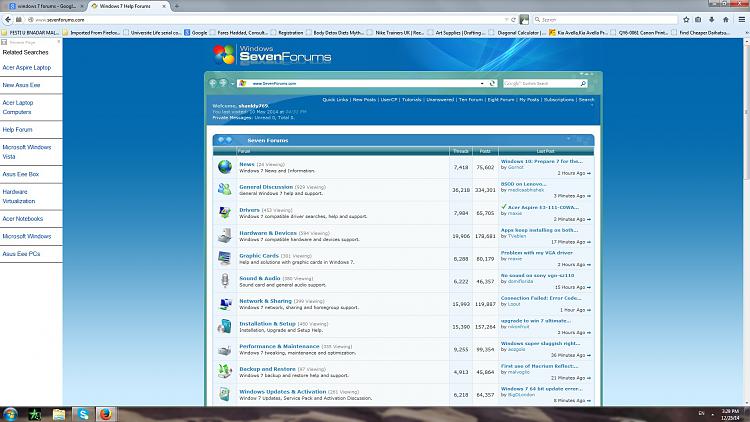The height and width of the screenshot is (422, 750).
Task: Click the browser toolbar search box
Action: pos(605,20)
